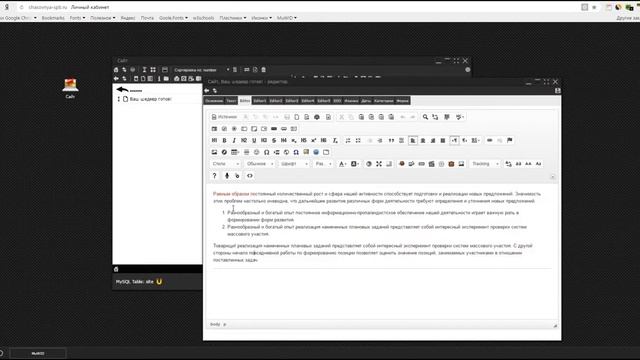Open the Стили styles dropdown
This screenshot has width=640, height=360.
click(226, 164)
